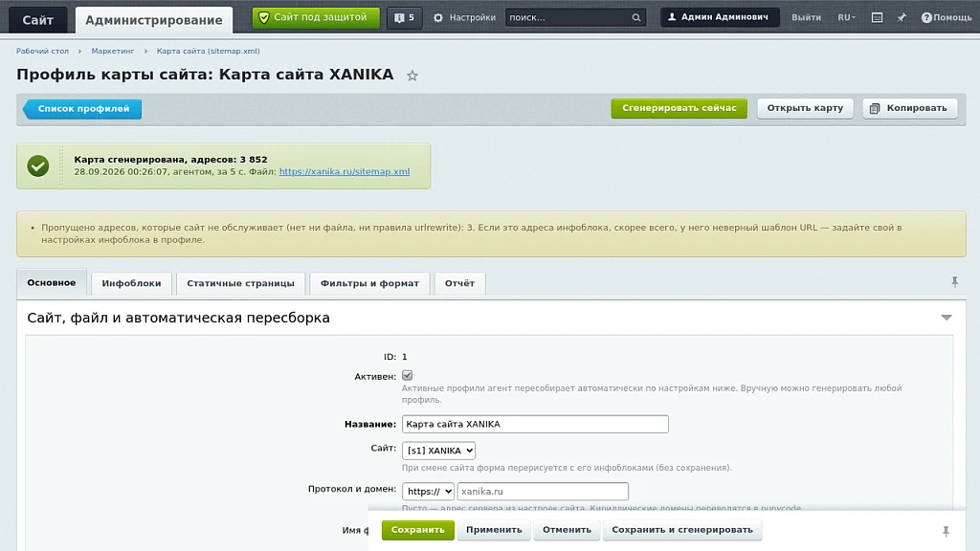This screenshot has width=980, height=551.
Task: Switch to the Сайт top tab
Action: [x=38, y=20]
